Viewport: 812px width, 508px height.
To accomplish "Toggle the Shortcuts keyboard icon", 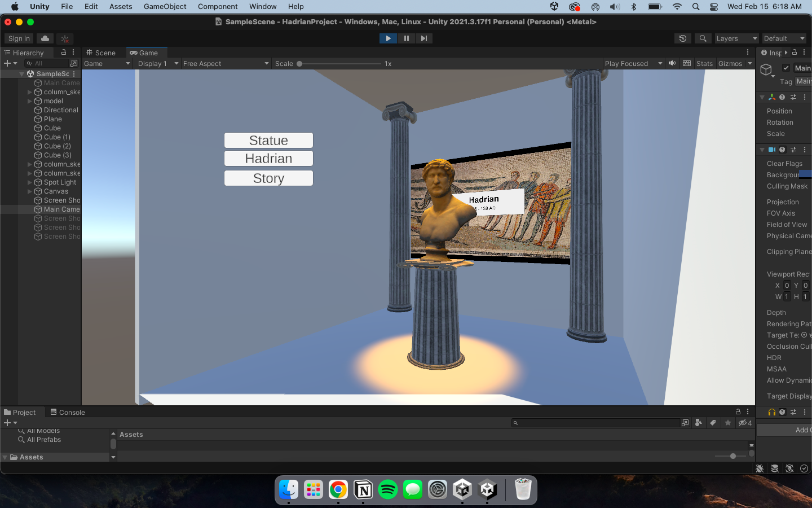I will [x=687, y=63].
